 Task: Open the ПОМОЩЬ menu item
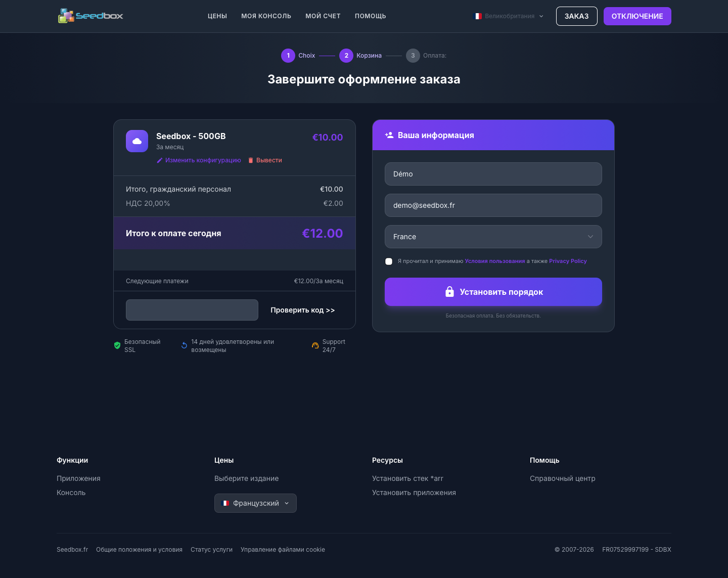point(371,16)
